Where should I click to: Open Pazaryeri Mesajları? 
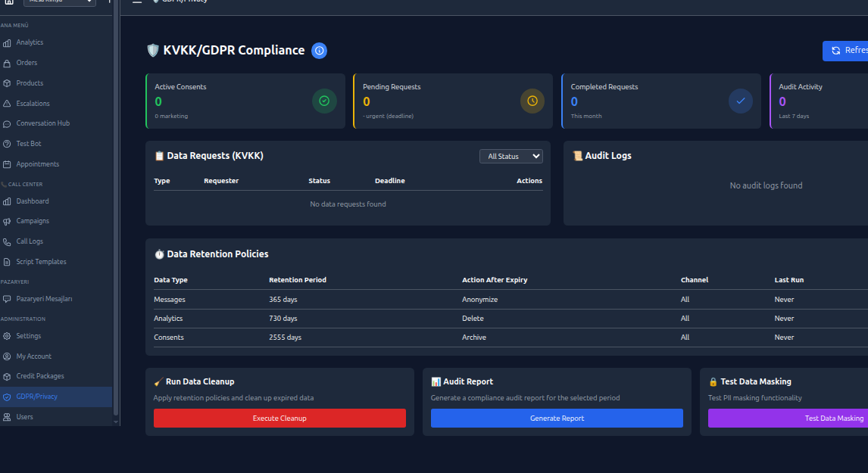click(x=47, y=298)
